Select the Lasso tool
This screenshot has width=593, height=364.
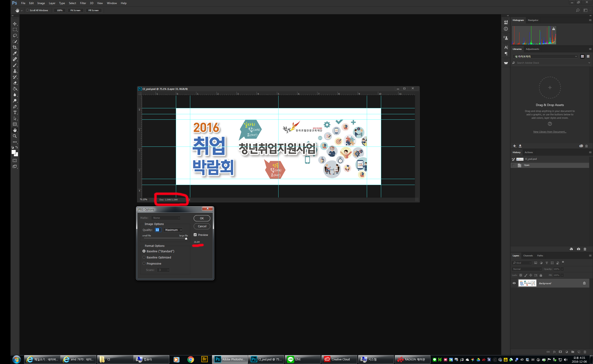(x=15, y=36)
